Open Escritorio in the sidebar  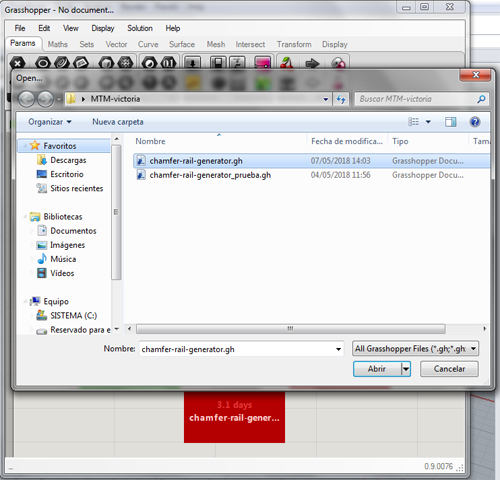coord(67,174)
